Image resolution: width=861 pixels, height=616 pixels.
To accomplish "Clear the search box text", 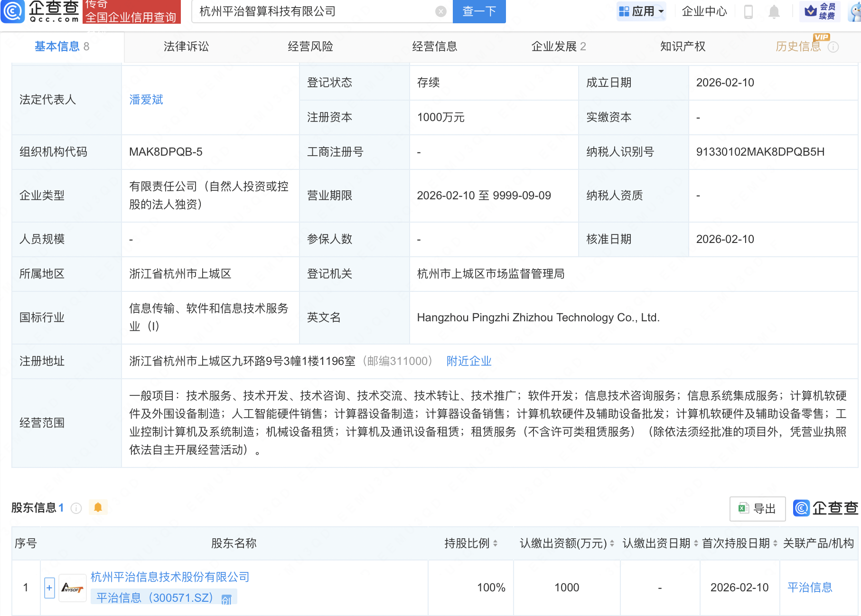I will pyautogui.click(x=441, y=11).
